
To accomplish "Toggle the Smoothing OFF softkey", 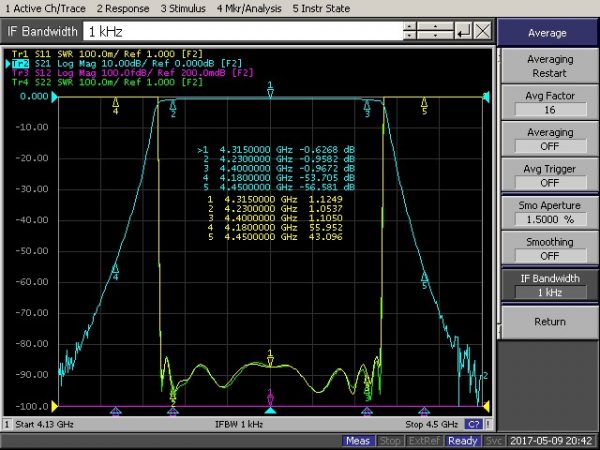I will (x=549, y=248).
